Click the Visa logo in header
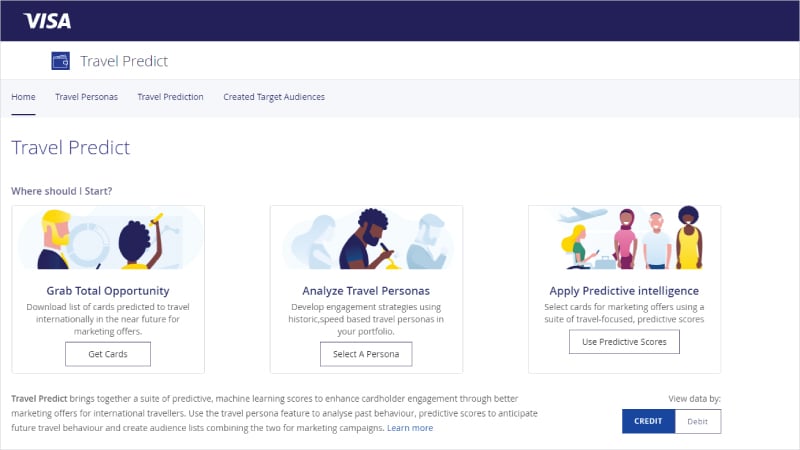 point(47,21)
